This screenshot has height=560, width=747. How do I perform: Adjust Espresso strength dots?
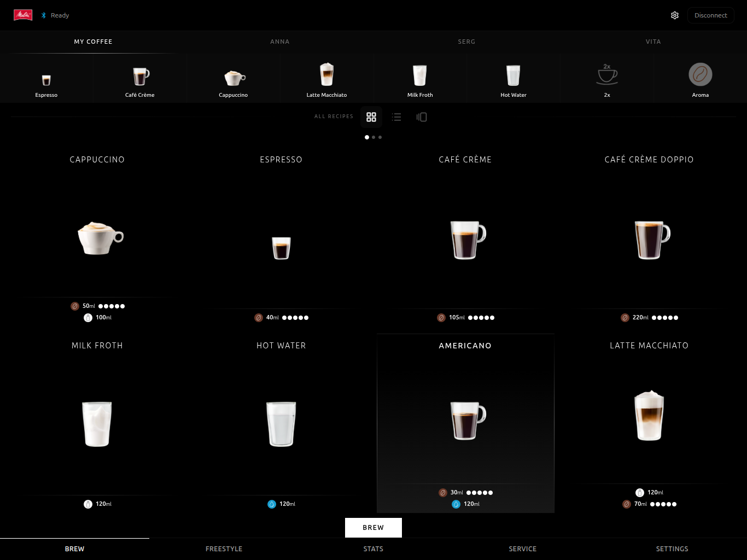295,318
